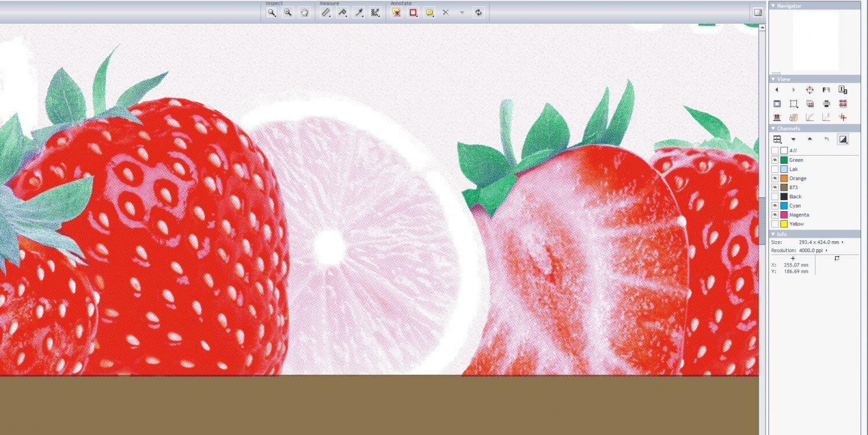Select the Yellow channel name
This screenshot has height=435, width=868.
(797, 224)
